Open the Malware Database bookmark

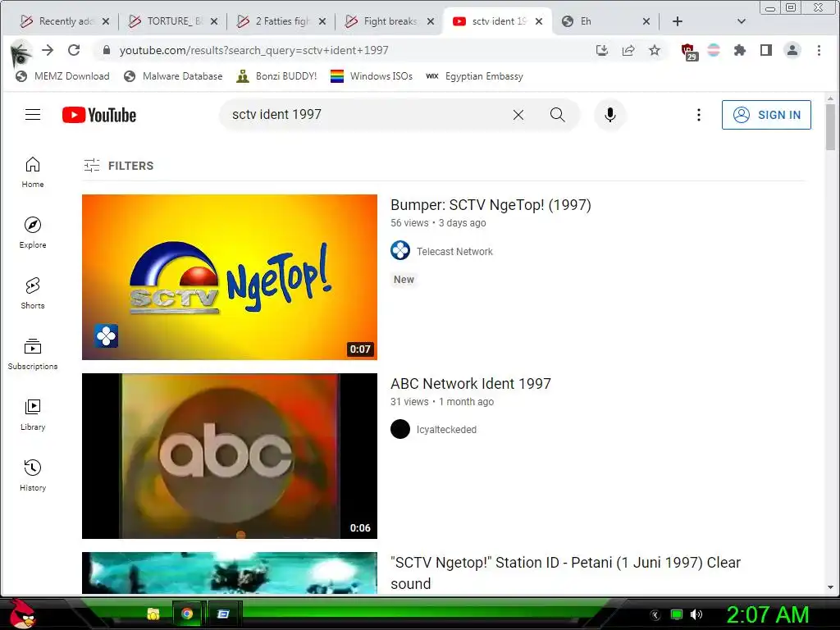(x=173, y=76)
